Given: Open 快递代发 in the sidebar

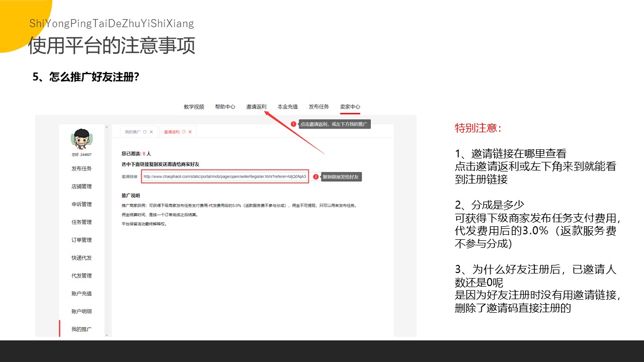Looking at the screenshot, I should tap(82, 258).
